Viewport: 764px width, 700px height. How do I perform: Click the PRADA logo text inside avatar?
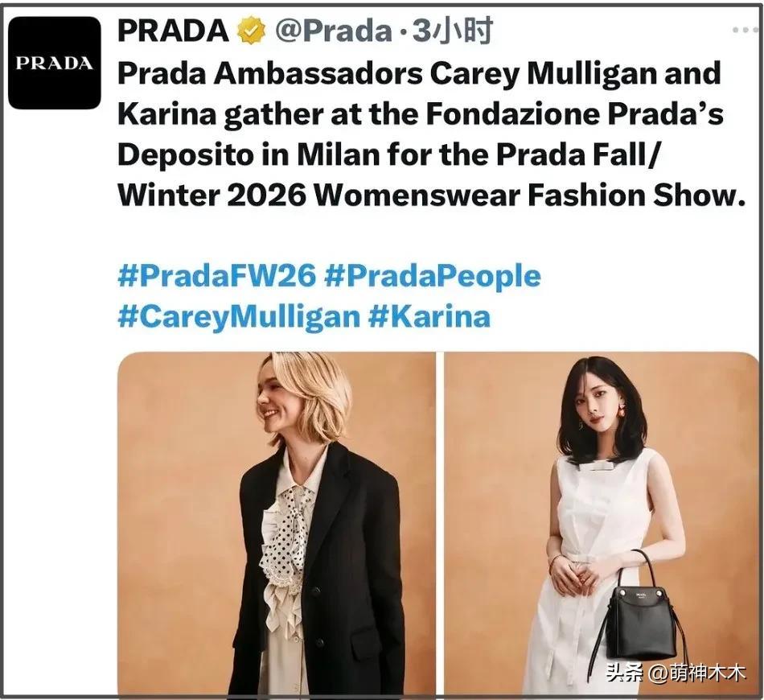coord(55,64)
